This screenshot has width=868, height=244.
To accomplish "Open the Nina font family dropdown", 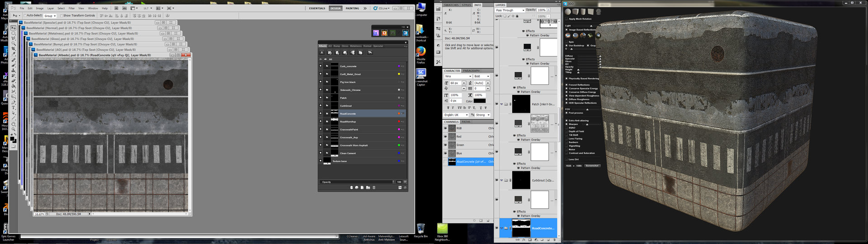I will [458, 76].
